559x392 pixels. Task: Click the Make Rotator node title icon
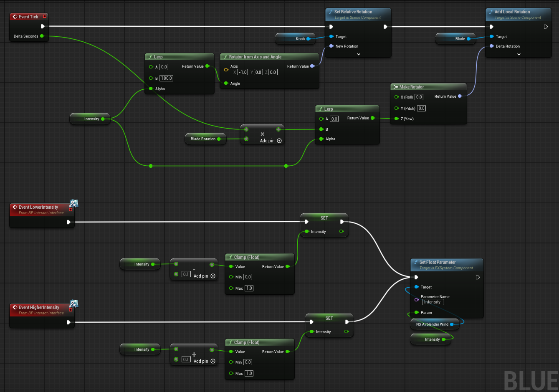pos(395,87)
